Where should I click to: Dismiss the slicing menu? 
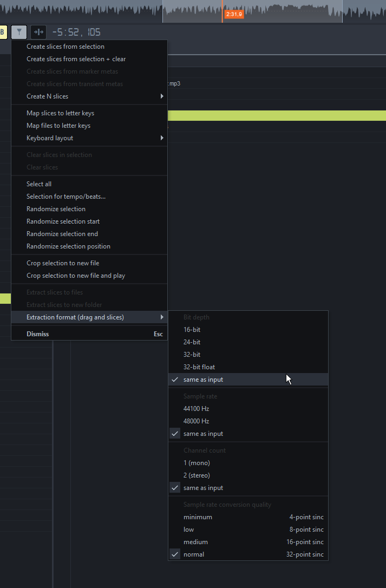pos(38,334)
